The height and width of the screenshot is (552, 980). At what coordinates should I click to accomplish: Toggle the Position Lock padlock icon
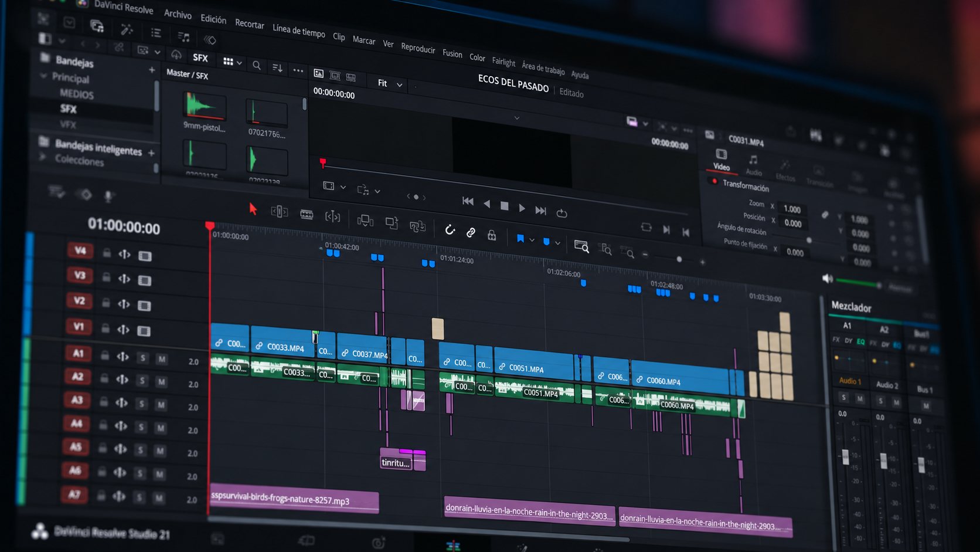(492, 235)
